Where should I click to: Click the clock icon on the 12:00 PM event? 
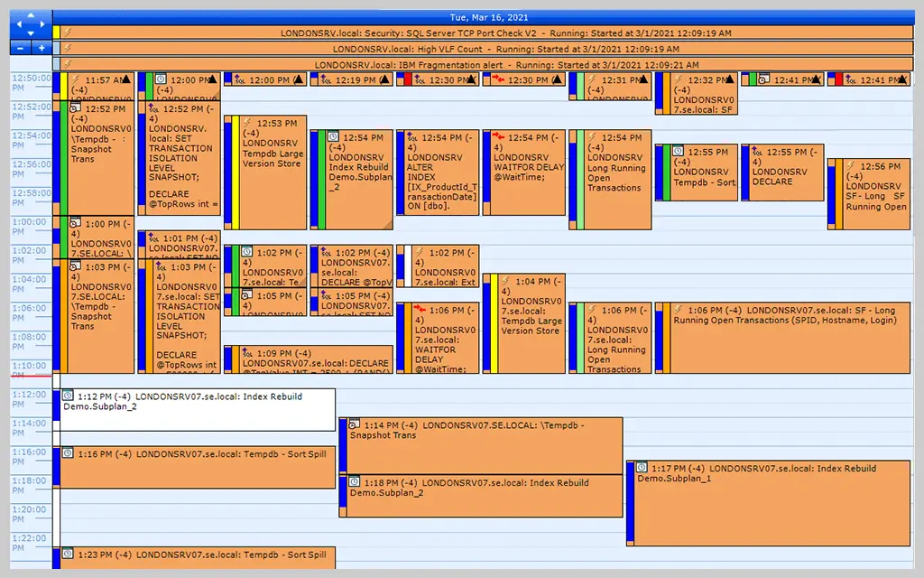[160, 79]
